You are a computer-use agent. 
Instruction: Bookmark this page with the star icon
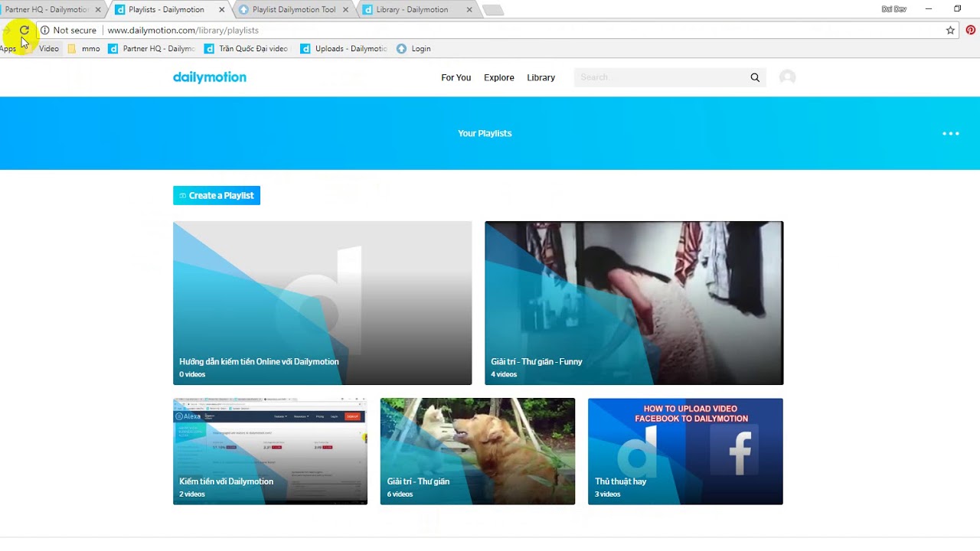coord(950,31)
